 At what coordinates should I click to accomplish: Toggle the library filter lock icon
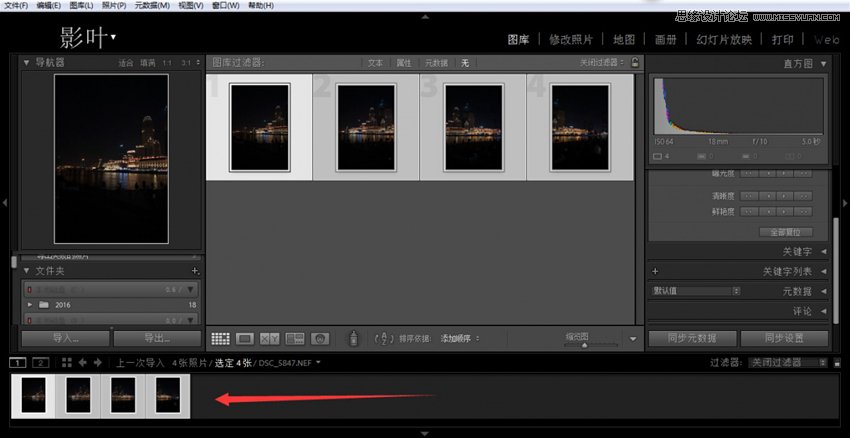634,62
